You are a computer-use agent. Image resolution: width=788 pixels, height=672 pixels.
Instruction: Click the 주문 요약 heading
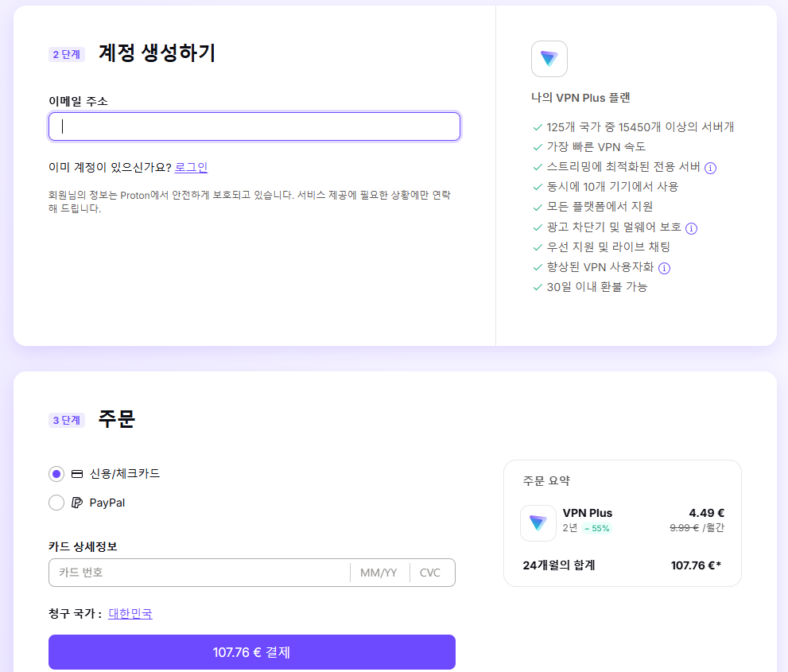[x=546, y=481]
